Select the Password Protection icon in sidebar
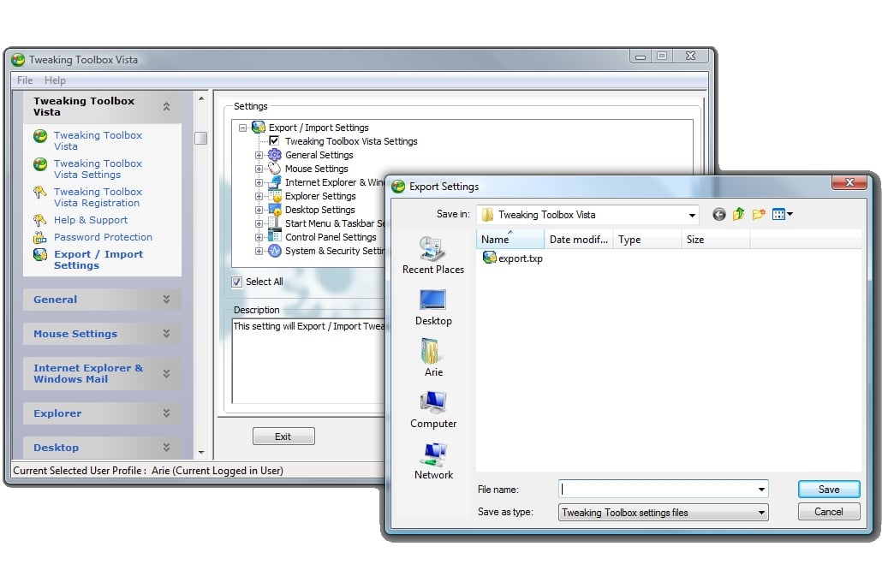 point(40,237)
